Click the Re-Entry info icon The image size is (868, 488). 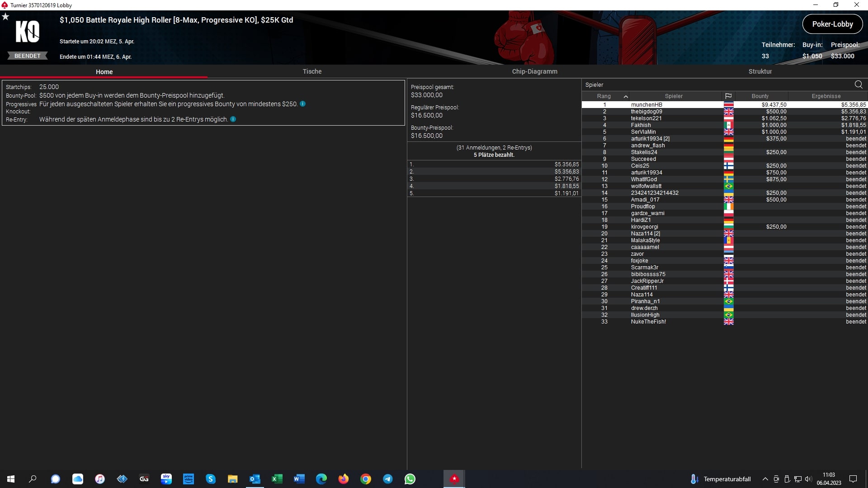click(x=233, y=119)
